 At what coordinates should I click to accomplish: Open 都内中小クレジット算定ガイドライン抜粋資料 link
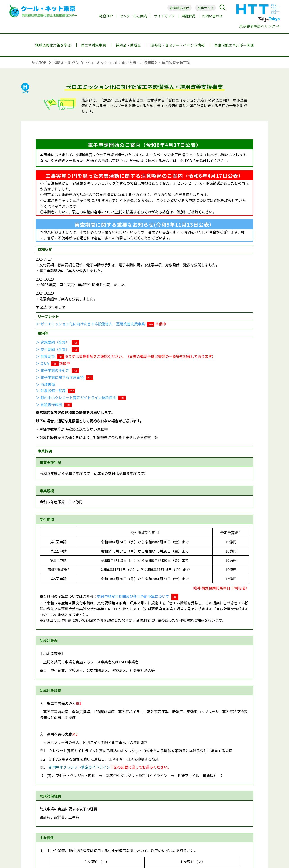(78, 398)
